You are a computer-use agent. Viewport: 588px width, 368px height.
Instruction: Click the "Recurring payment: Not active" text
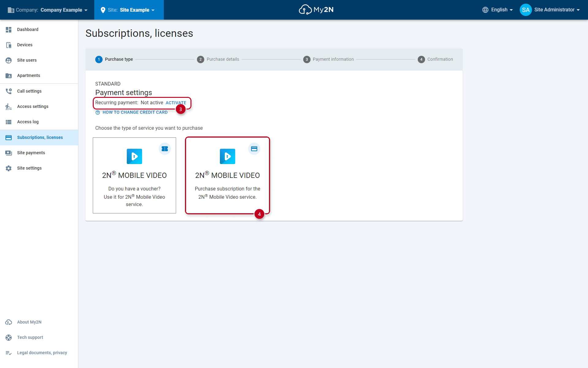(x=129, y=103)
